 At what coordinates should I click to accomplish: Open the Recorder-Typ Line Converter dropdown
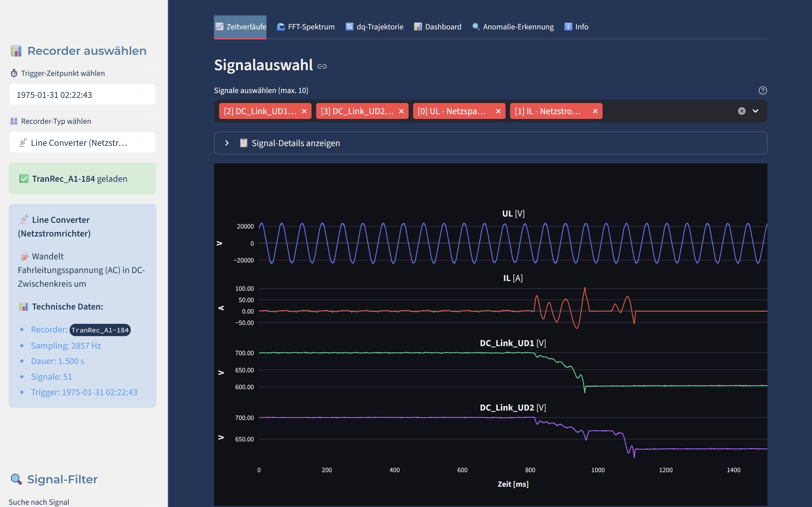(x=82, y=142)
